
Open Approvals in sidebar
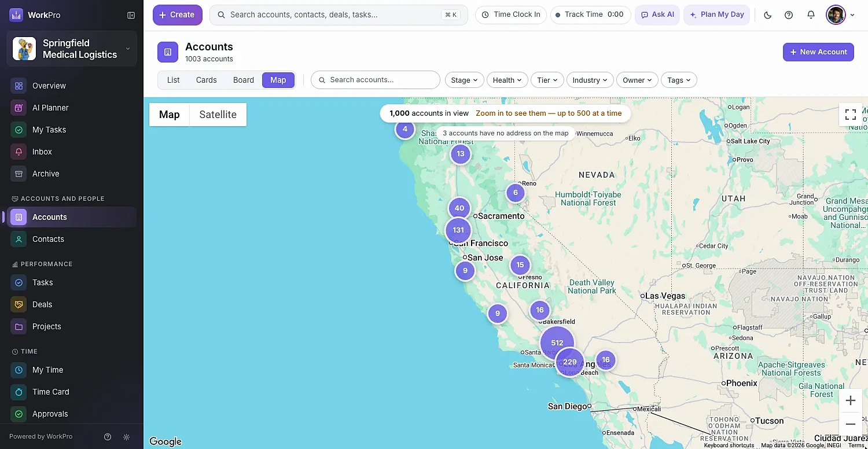(72, 414)
